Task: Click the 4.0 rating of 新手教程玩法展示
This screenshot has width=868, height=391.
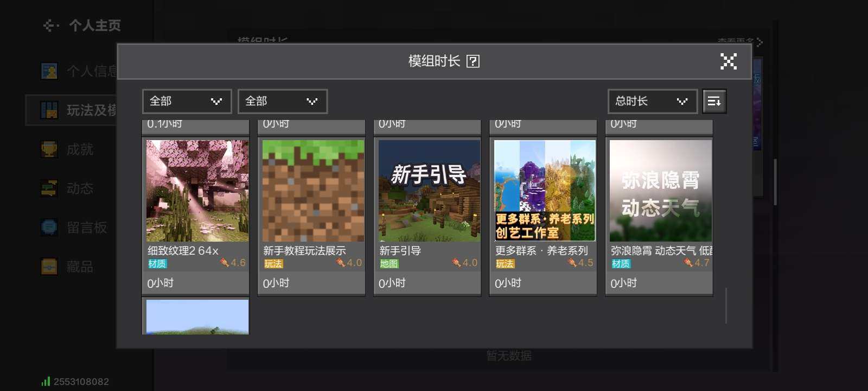Action: coord(349,263)
